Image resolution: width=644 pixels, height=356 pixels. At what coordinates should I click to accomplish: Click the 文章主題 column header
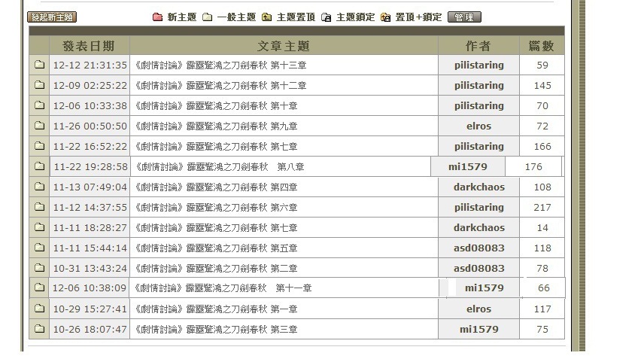(x=284, y=46)
